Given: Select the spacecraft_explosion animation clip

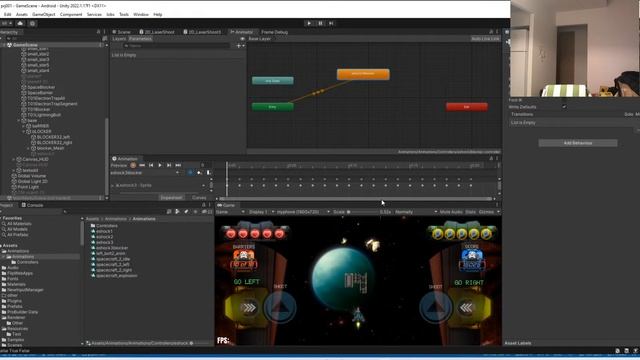Looking at the screenshot, I should (x=117, y=276).
